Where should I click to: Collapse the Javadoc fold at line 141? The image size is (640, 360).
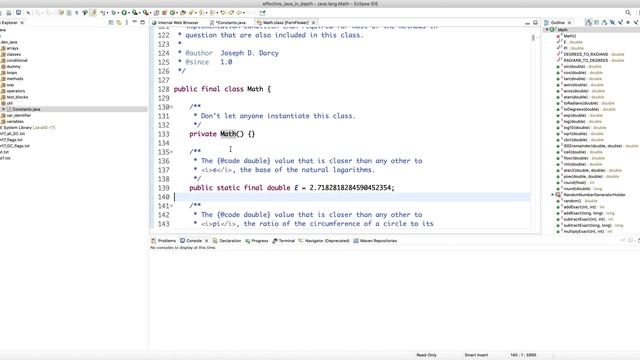[x=171, y=206]
